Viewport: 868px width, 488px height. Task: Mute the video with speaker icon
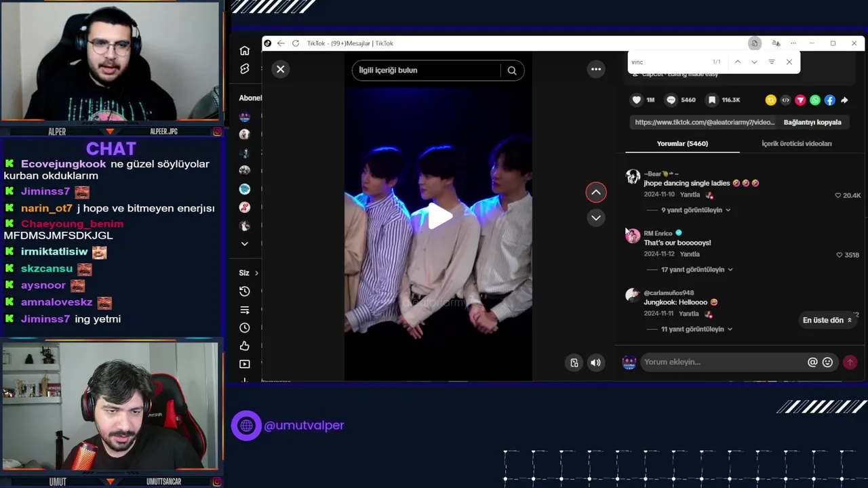click(595, 363)
